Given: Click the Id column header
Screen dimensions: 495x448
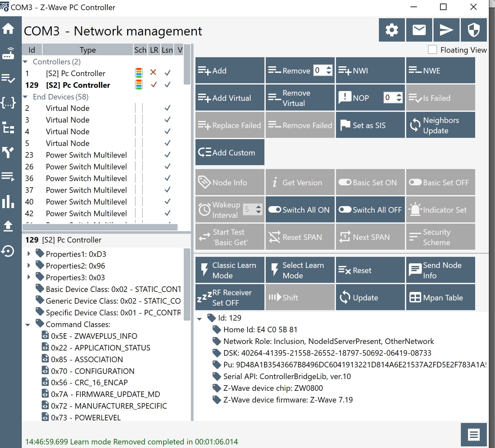Looking at the screenshot, I should tap(32, 50).
